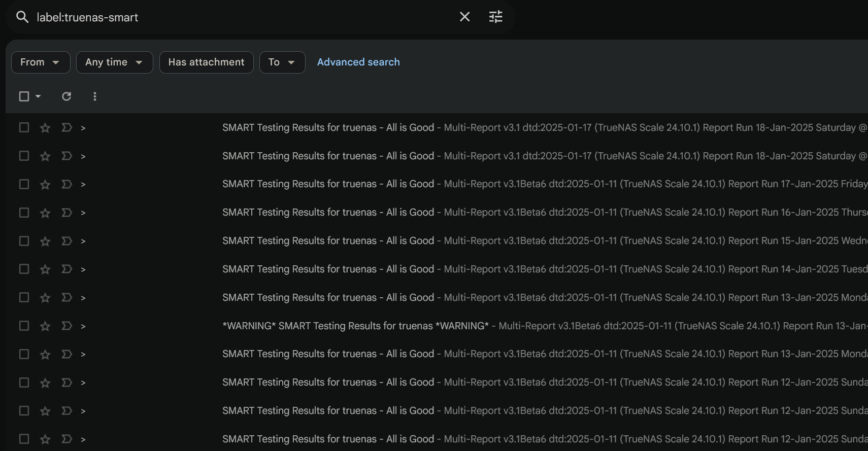This screenshot has width=868, height=451.
Task: Mark the 16-Jan-2025 Thursday email as important
Action: point(66,213)
